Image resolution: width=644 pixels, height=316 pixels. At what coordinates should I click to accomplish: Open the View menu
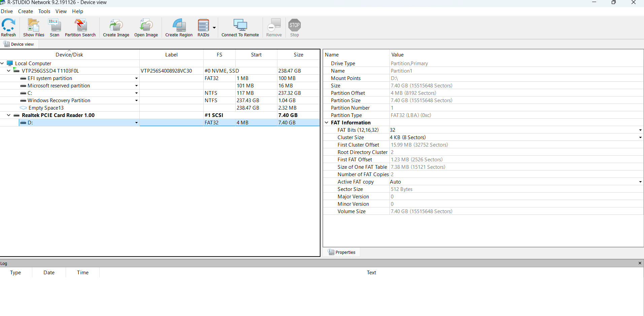[61, 11]
